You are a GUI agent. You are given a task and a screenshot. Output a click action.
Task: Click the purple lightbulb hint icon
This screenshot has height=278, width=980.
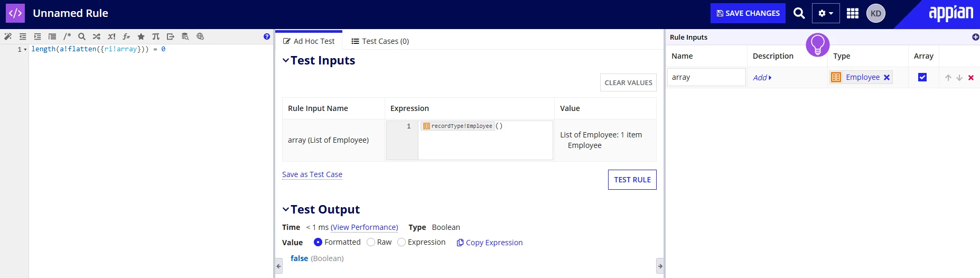[x=818, y=45]
